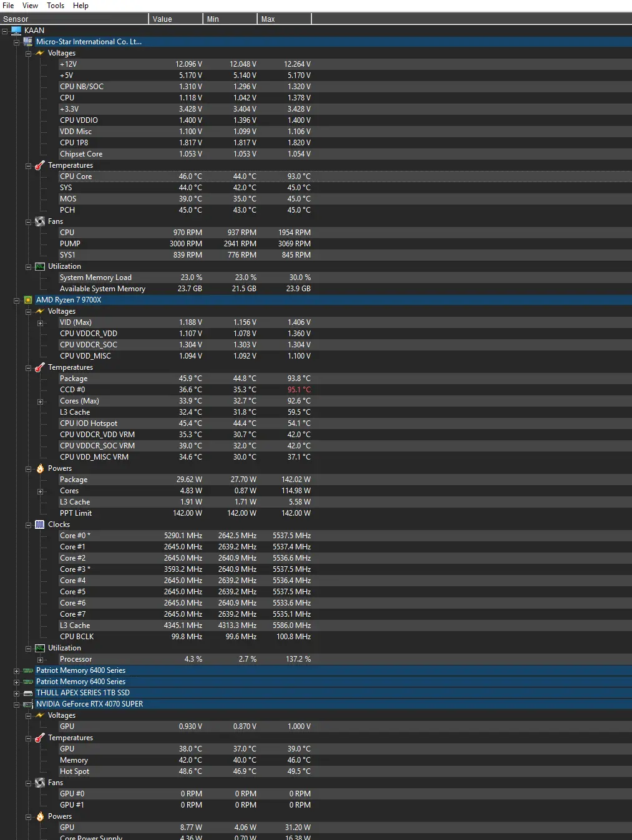Click the Ryzen Utilization graph icon
This screenshot has height=840, width=632.
[40, 648]
